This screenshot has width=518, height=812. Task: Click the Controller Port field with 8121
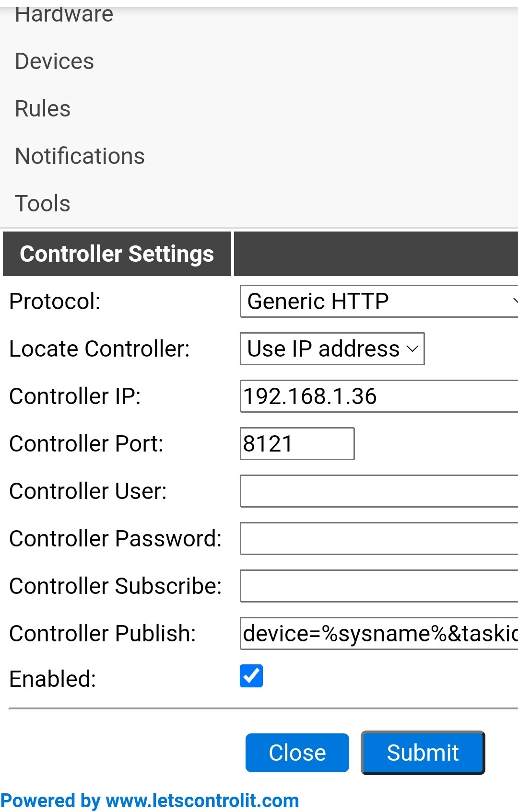(x=297, y=443)
